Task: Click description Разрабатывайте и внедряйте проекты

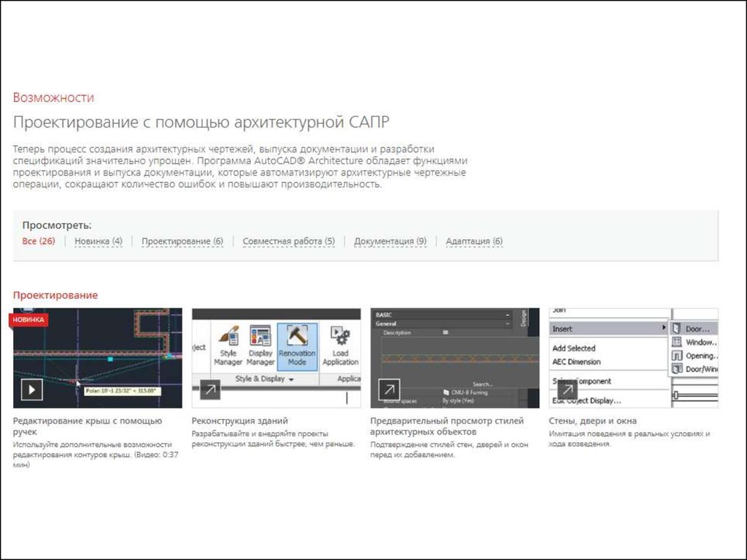Action: point(274,438)
